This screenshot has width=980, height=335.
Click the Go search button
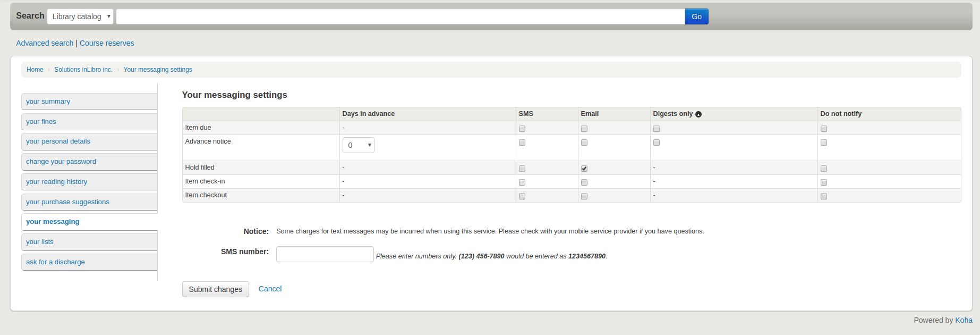(696, 16)
